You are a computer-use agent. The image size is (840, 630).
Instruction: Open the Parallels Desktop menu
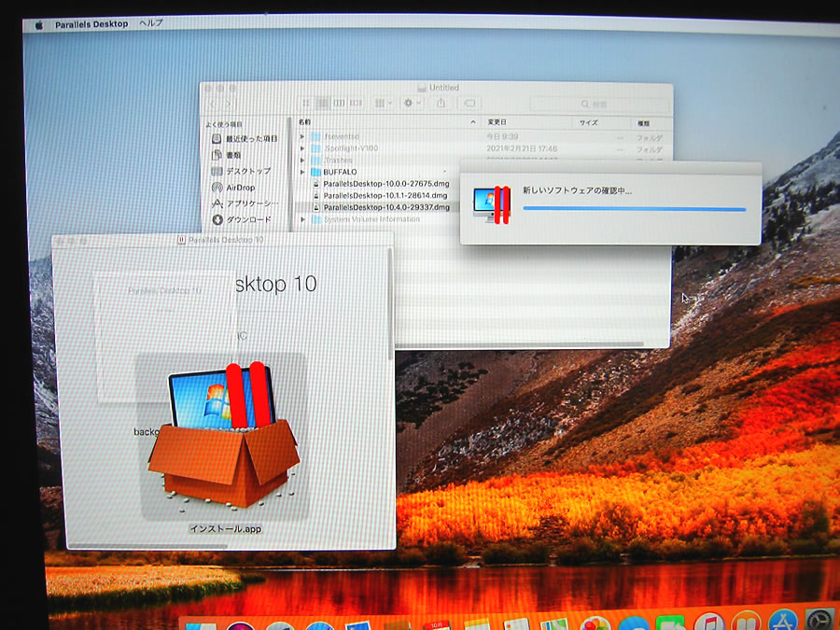point(91,23)
